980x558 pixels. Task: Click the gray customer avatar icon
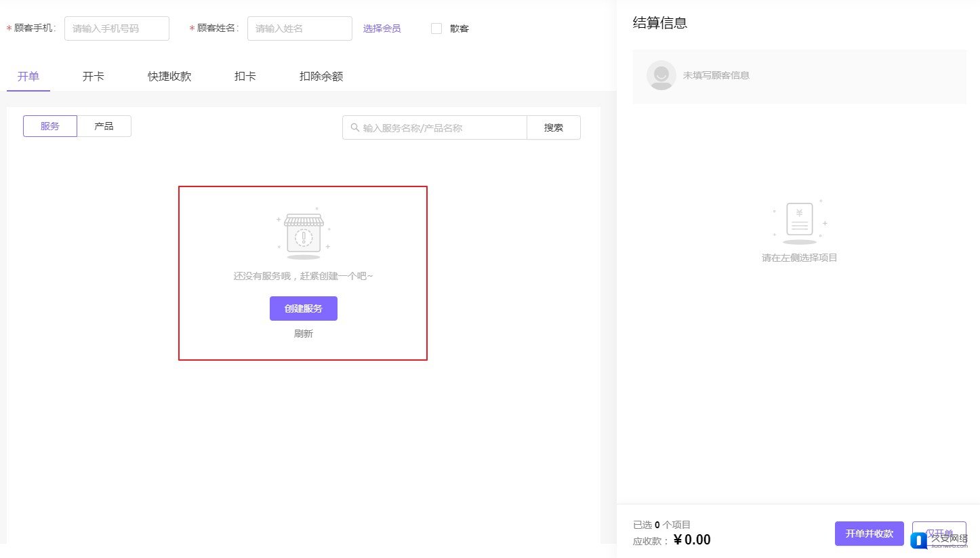click(x=661, y=75)
